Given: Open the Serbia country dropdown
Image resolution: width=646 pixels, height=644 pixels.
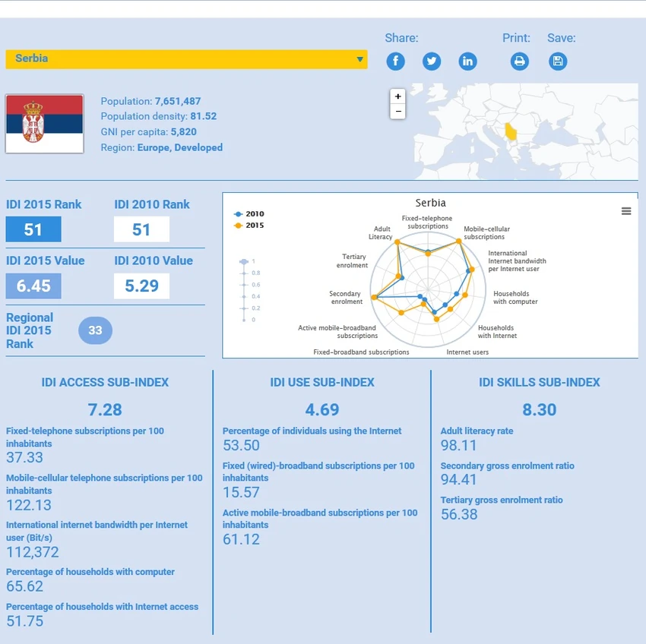Looking at the screenshot, I should click(186, 59).
